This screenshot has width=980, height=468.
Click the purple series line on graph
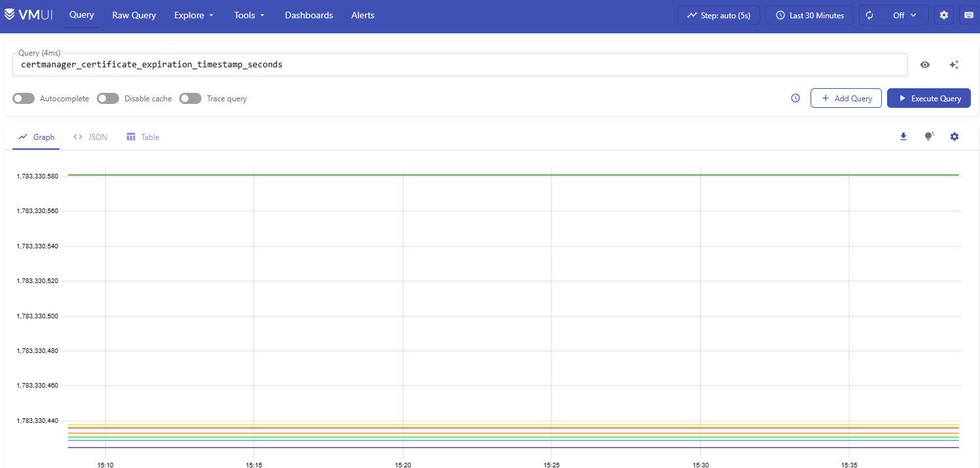point(514,448)
